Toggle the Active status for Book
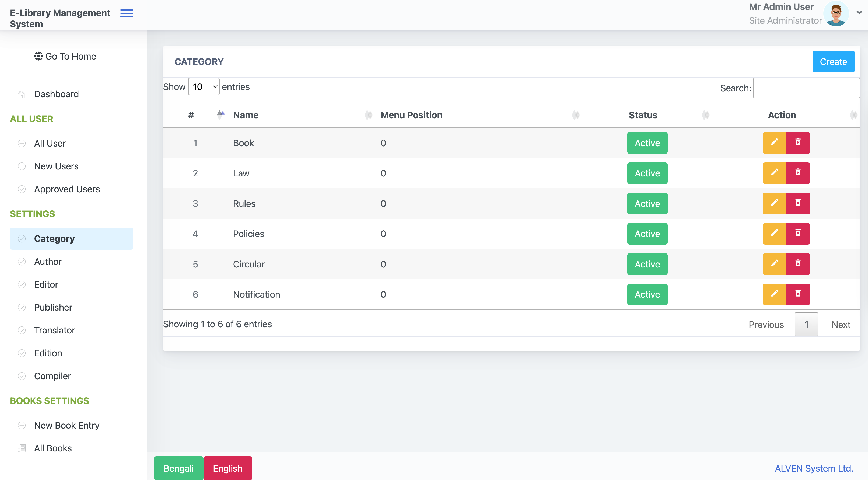The height and width of the screenshot is (480, 868). click(647, 143)
